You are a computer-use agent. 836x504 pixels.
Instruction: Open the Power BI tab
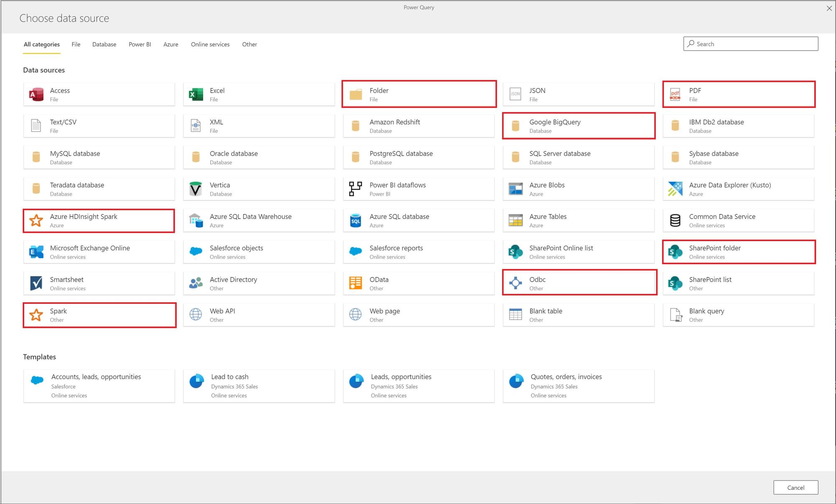point(140,44)
